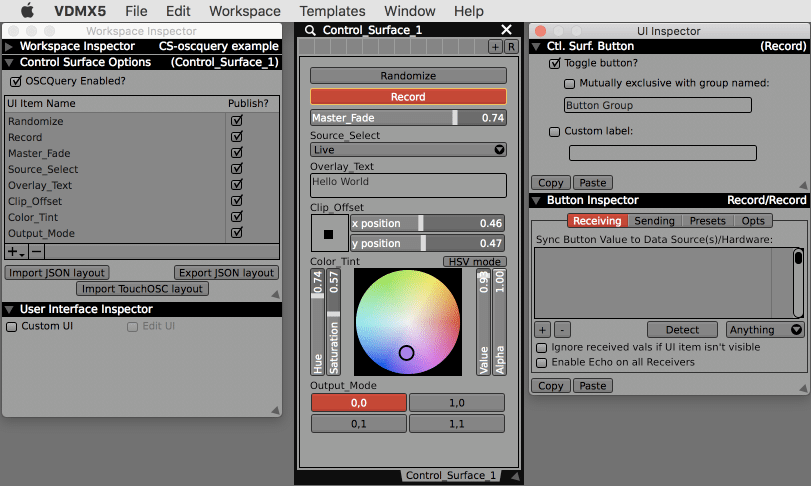
Task: Open the Help menu
Action: 469,11
